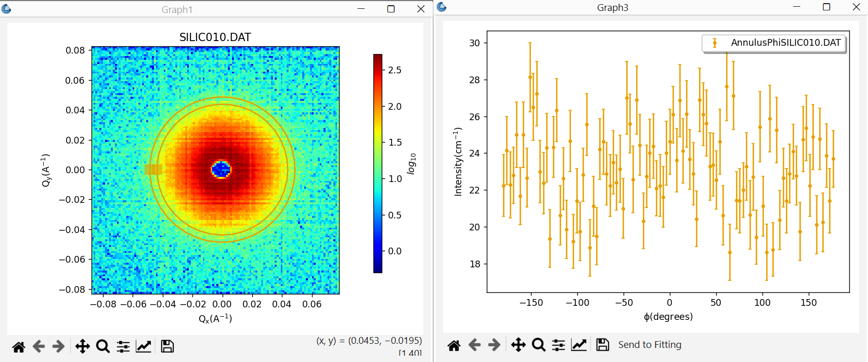This screenshot has height=362, width=868.
Task: Click the small annulus handle square on the ring
Action: pyautogui.click(x=153, y=170)
